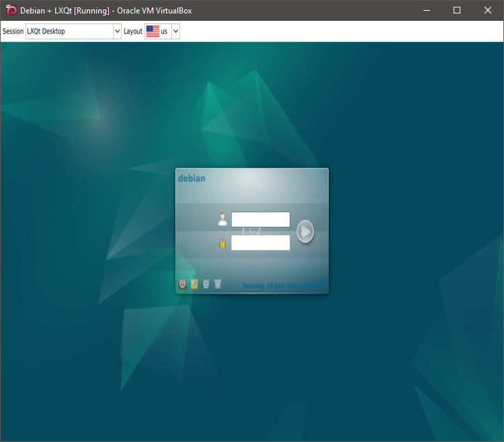Image resolution: width=504 pixels, height=442 pixels.
Task: Click the date text Tuesday, 16 July 2024
Action: (270, 286)
